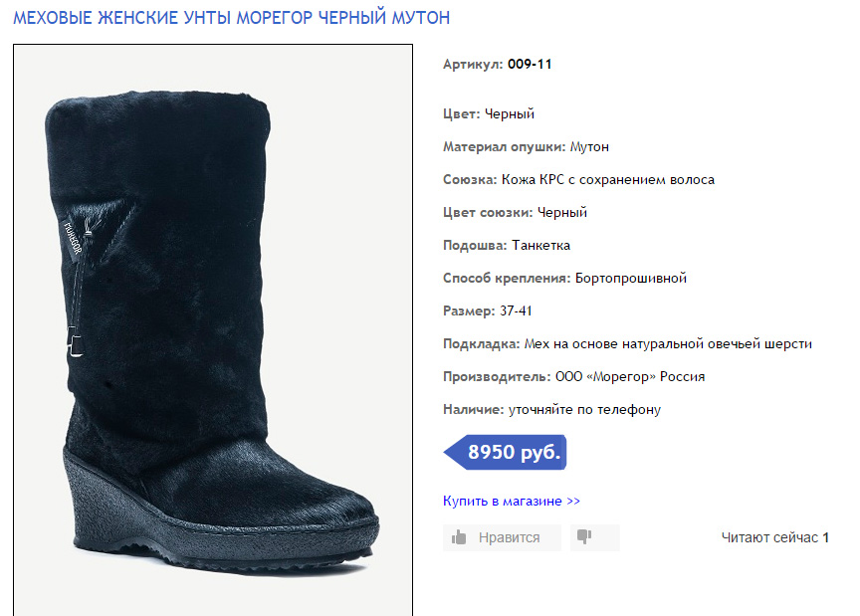Click the 'Материал опушки: Мутон' attribute
The height and width of the screenshot is (616, 860).
(526, 147)
